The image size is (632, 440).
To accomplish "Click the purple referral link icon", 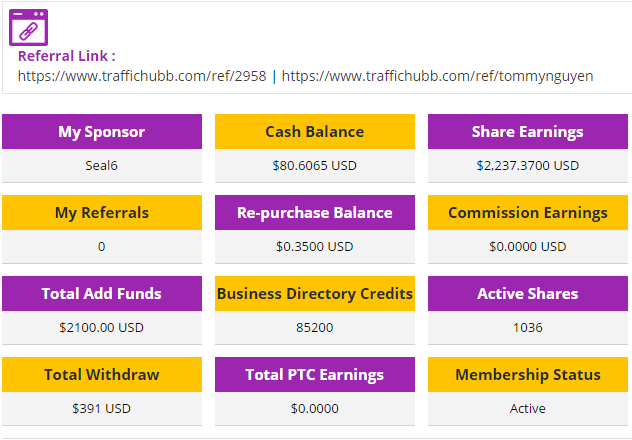I will coord(30,27).
